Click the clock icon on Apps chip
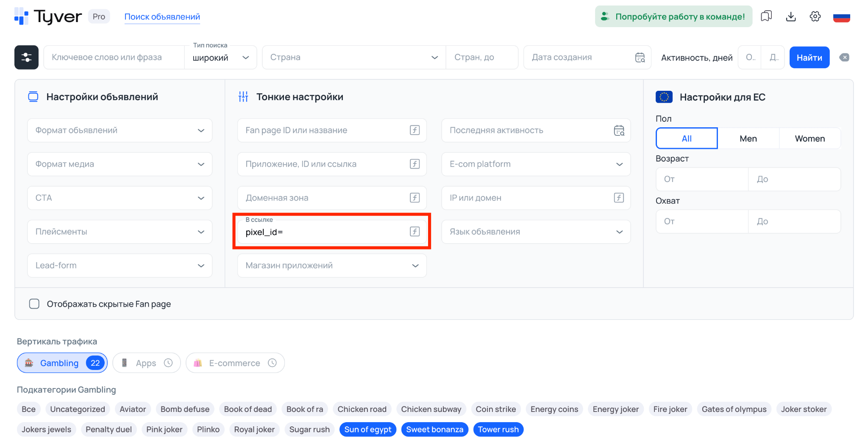This screenshot has width=868, height=448. (168, 363)
